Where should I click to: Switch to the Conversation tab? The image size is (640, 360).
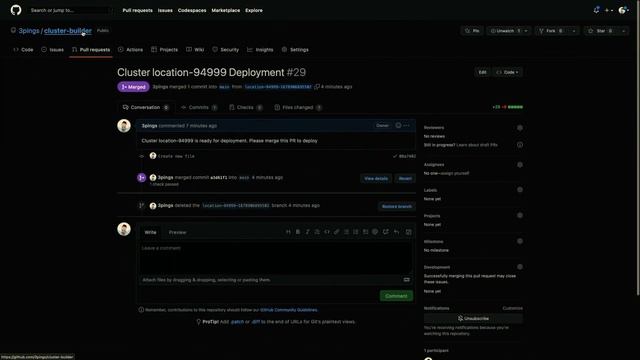click(x=146, y=107)
